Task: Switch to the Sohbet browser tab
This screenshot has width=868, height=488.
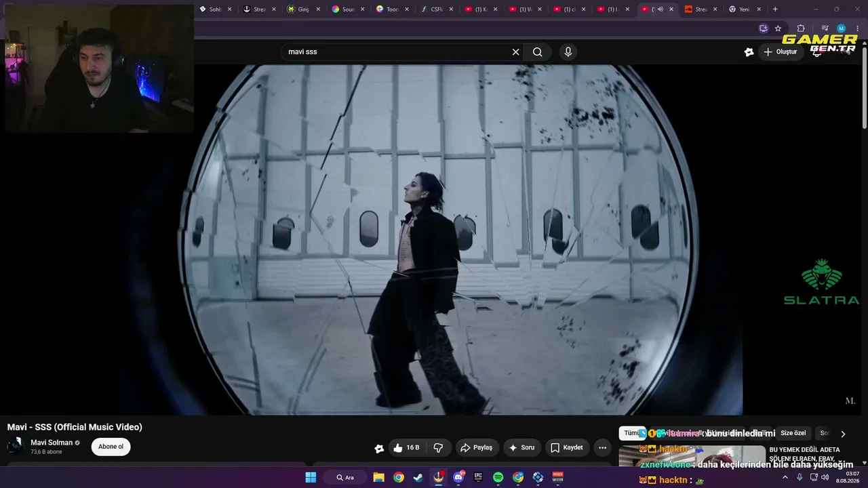Action: pyautogui.click(x=216, y=9)
